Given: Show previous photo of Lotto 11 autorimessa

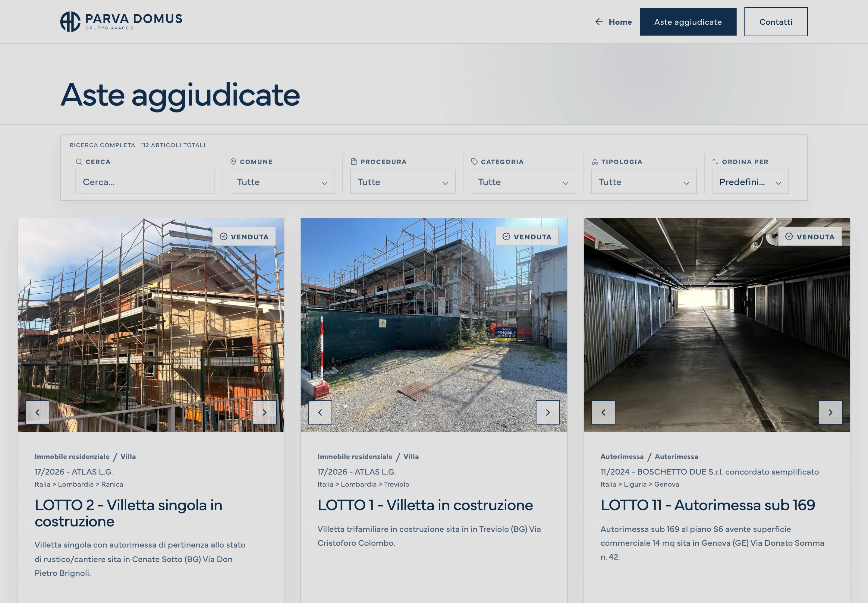Looking at the screenshot, I should tap(603, 412).
